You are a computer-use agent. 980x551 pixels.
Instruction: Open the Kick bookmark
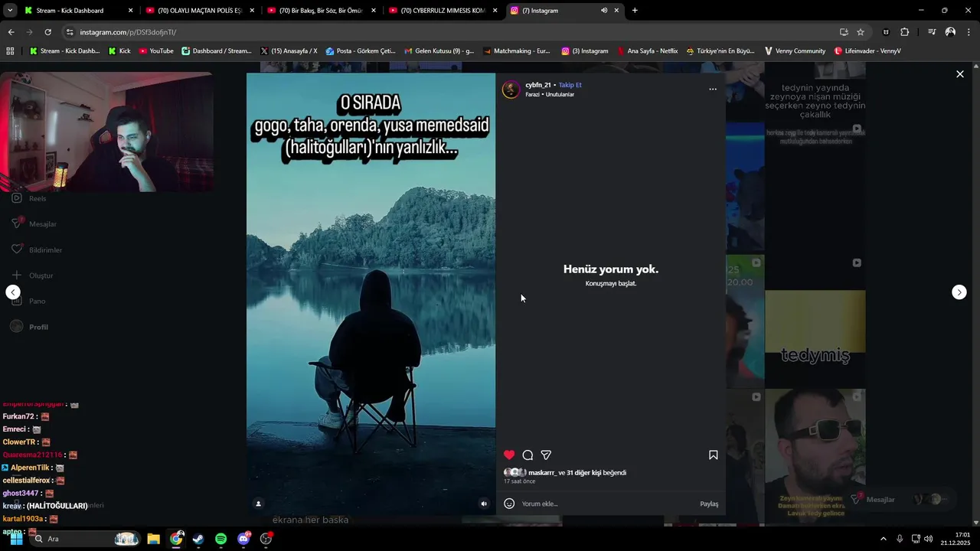point(119,51)
